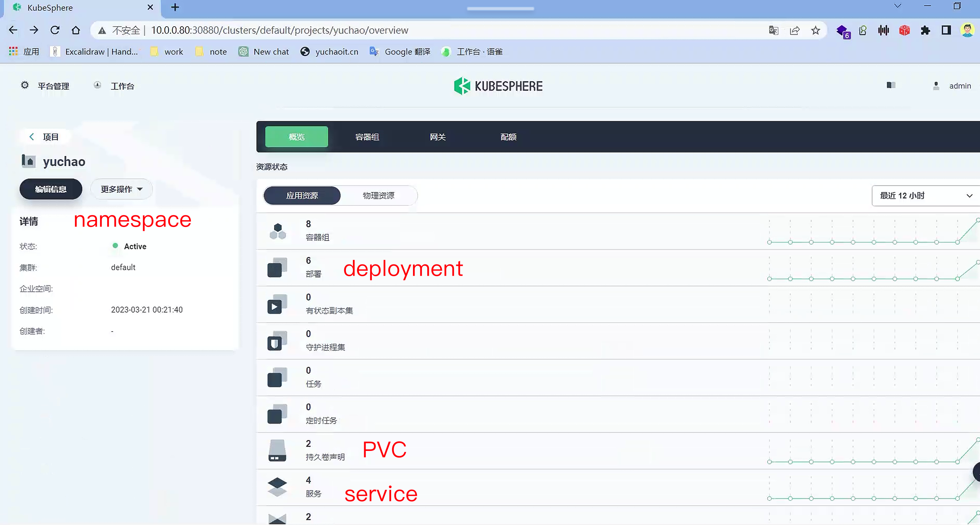Viewport: 980px width, 525px height.
Task: Switch to the 应用资源 resource toggle
Action: click(302, 196)
